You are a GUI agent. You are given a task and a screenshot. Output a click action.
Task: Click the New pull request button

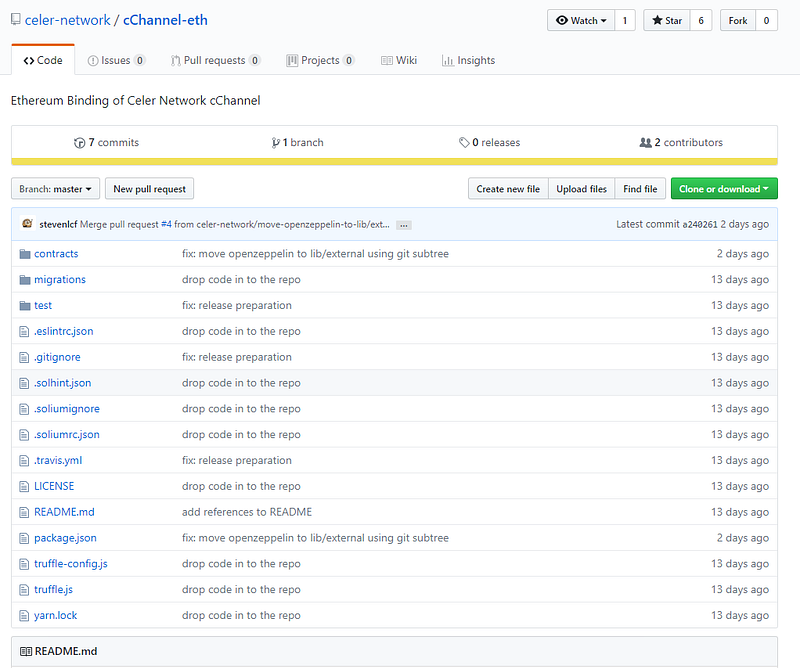149,189
